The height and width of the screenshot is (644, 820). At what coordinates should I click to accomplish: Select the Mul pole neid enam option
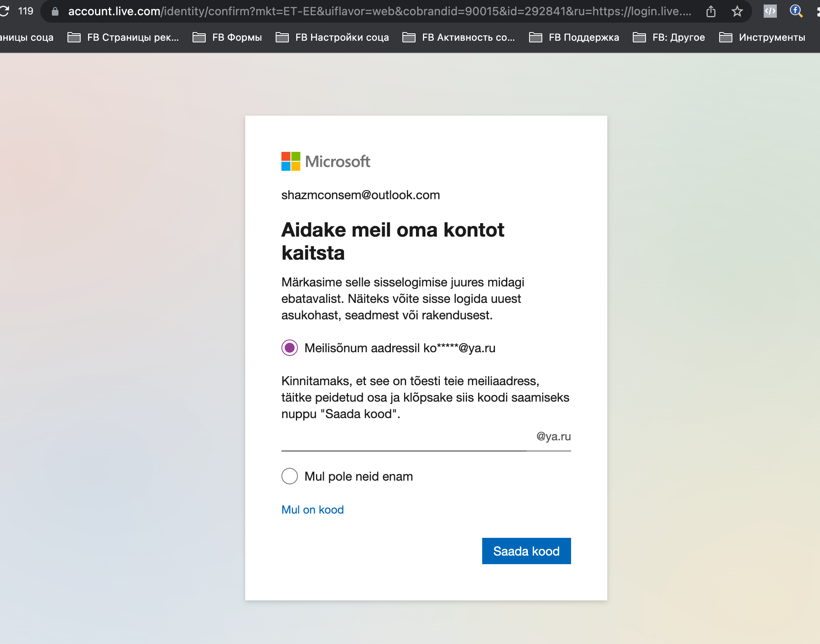pyautogui.click(x=290, y=476)
